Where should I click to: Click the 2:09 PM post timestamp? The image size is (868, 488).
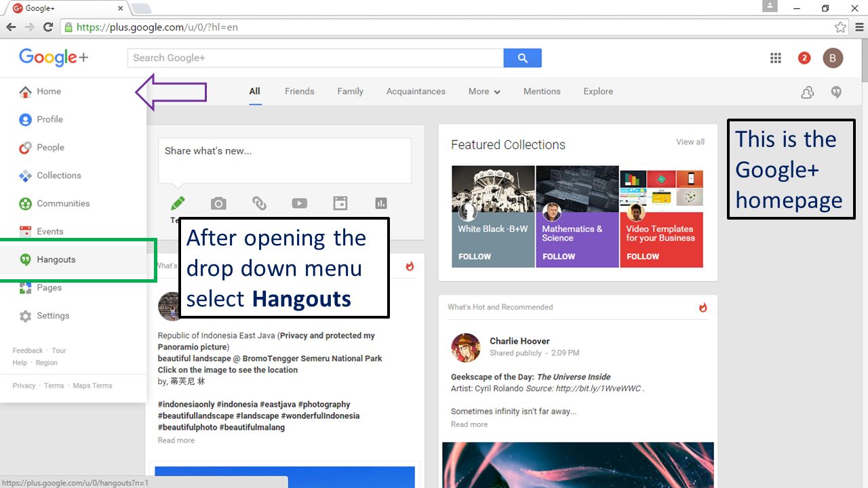565,353
